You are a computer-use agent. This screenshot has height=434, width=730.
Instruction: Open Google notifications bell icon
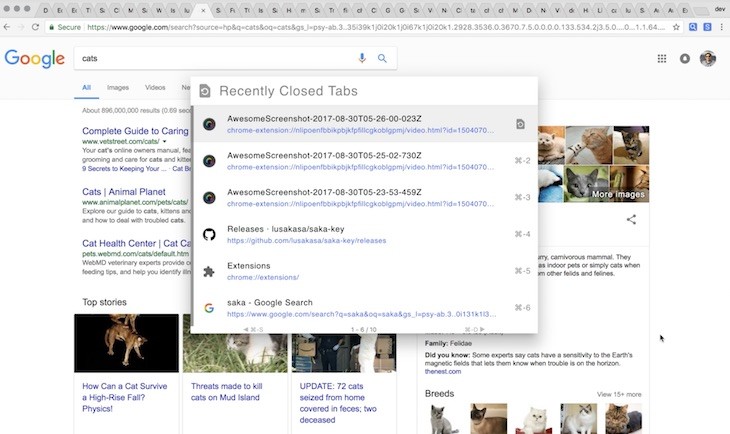click(684, 59)
